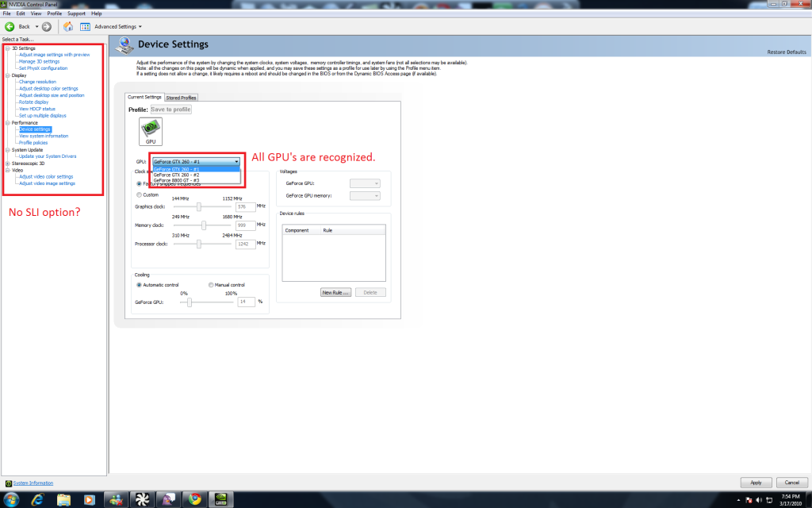Open the Windows Start orb
The width and height of the screenshot is (812, 508).
11,499
